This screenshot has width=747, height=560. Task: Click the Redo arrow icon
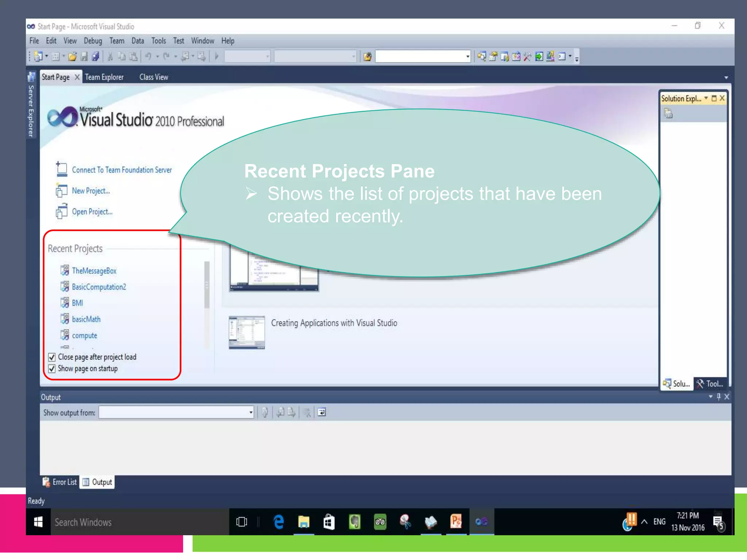point(166,57)
